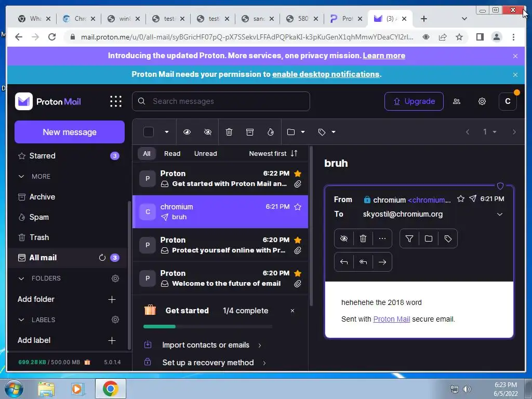Click the encryption shield icon on message card

click(x=500, y=185)
